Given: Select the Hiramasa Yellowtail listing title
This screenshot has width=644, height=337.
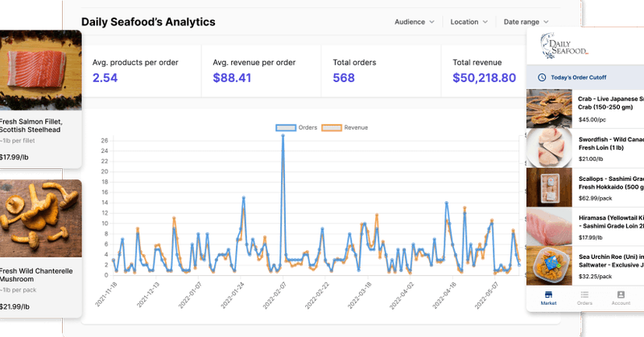Looking at the screenshot, I should (611, 222).
